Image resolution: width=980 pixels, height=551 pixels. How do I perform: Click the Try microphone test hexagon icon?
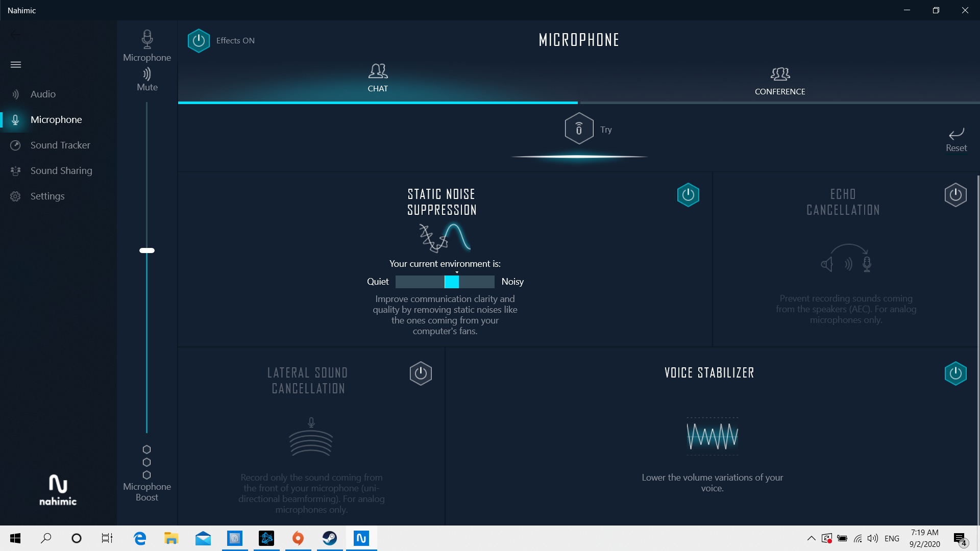tap(579, 129)
